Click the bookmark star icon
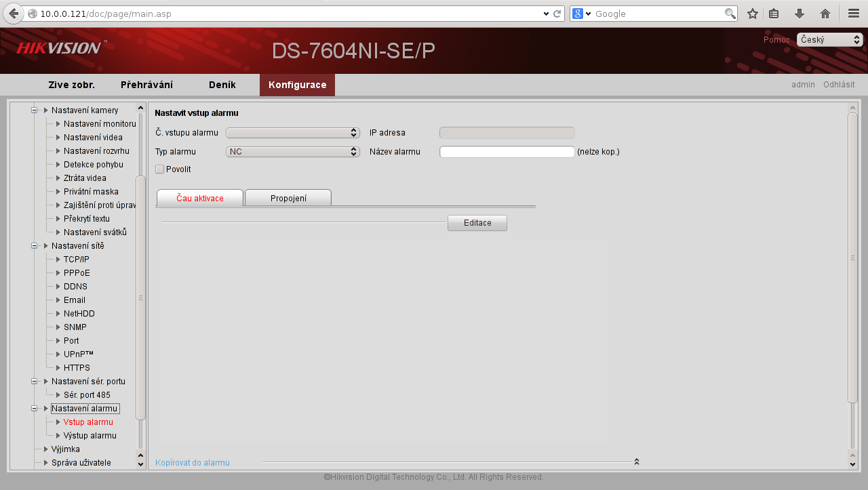 [x=753, y=14]
